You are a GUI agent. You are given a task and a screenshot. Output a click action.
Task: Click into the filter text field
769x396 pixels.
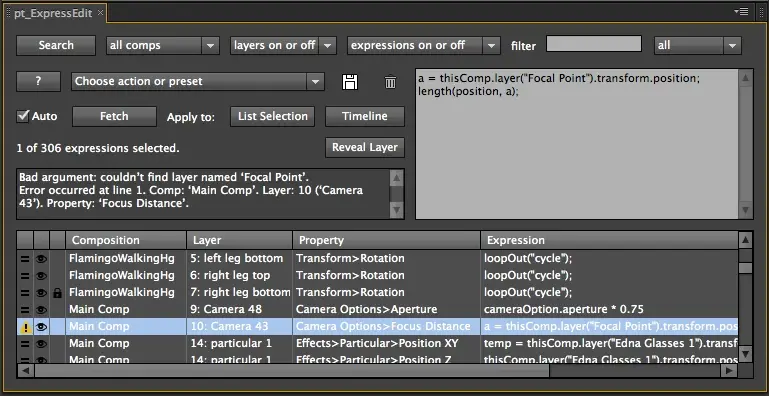[594, 44]
